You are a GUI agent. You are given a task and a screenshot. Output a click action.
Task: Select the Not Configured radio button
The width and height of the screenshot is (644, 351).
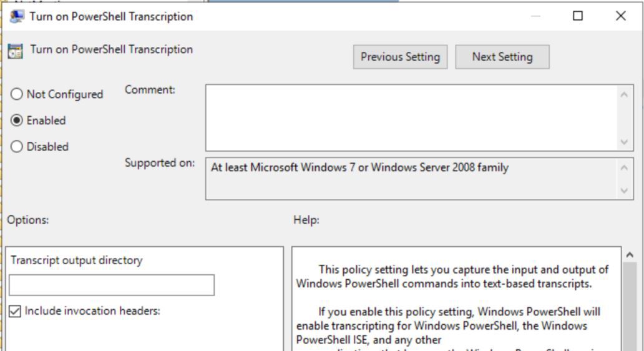click(16, 94)
